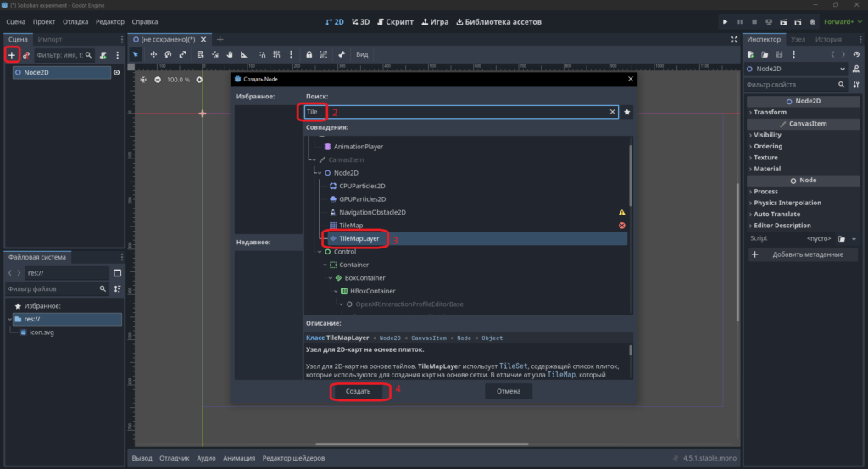Open the Отладка menu
Screen dimensions: 868x469
click(x=75, y=21)
